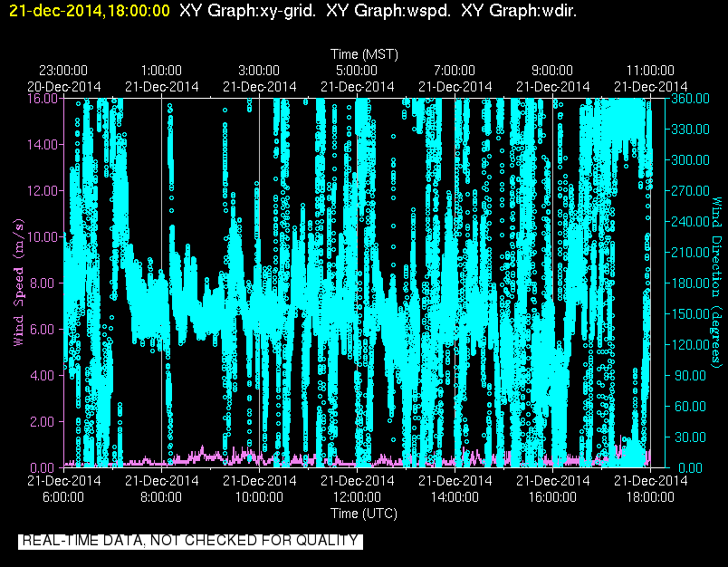Click the 18:00:00 UTC tick label
This screenshot has width=728, height=567.
[x=650, y=497]
